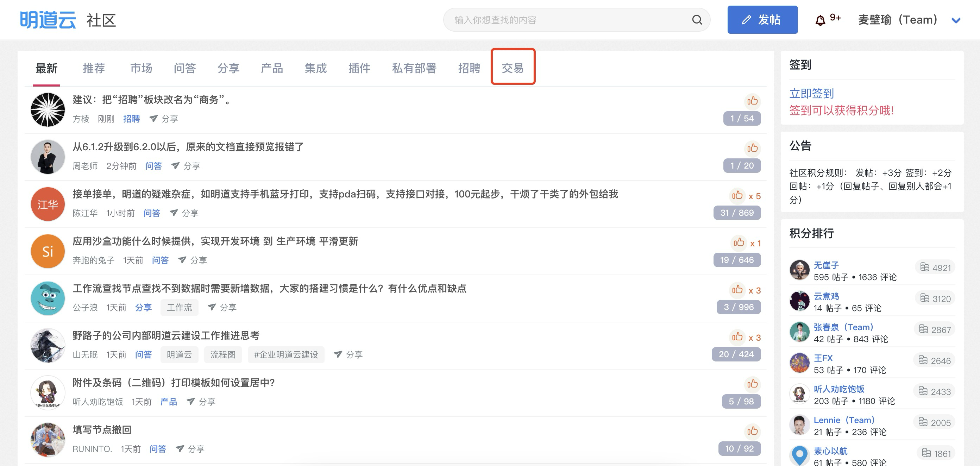Open the 私有部署 tab
980x466 pixels.
[x=414, y=68]
